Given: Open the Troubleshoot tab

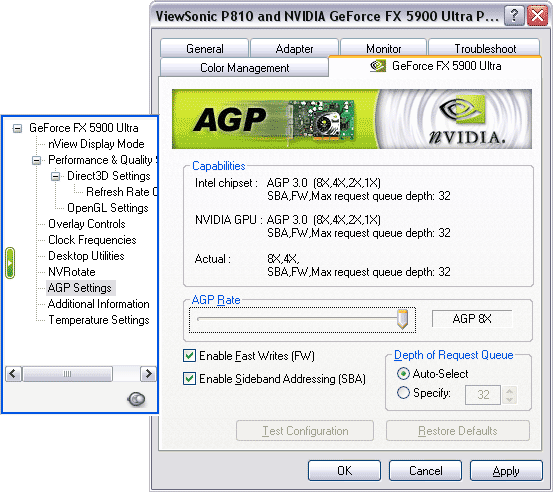Looking at the screenshot, I should [x=484, y=48].
